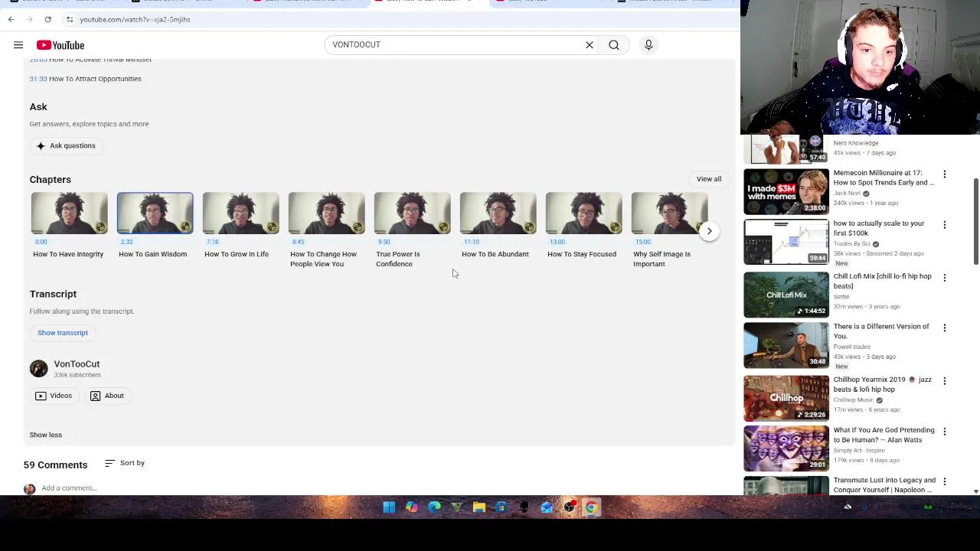Click the 7:18 chapter timestamp

click(x=211, y=242)
